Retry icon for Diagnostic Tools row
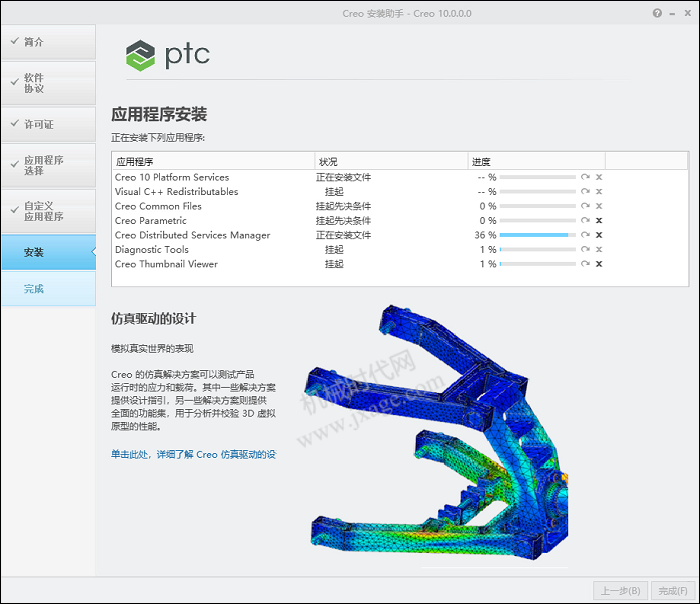This screenshot has height=604, width=700. [x=585, y=250]
